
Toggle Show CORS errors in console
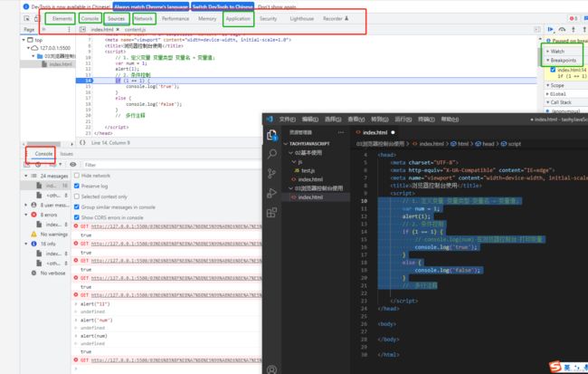pos(77,217)
